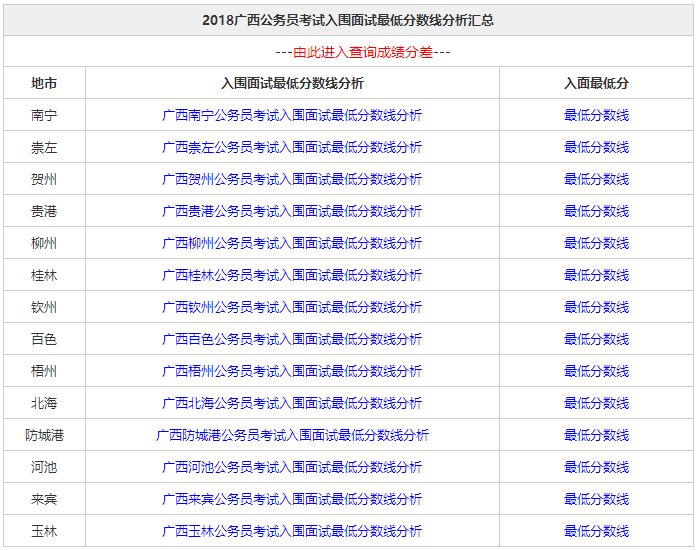This screenshot has width=698, height=550.
Task: Select the 玉林 city cell
Action: (x=45, y=531)
